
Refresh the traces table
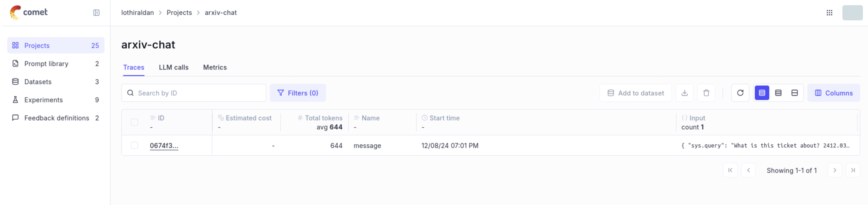(x=740, y=93)
